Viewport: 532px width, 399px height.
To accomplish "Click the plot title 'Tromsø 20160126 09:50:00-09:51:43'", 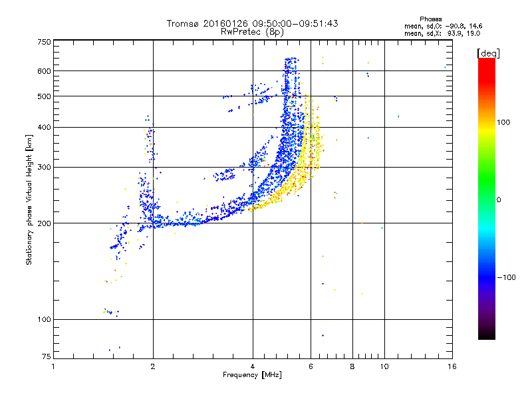I will click(253, 23).
